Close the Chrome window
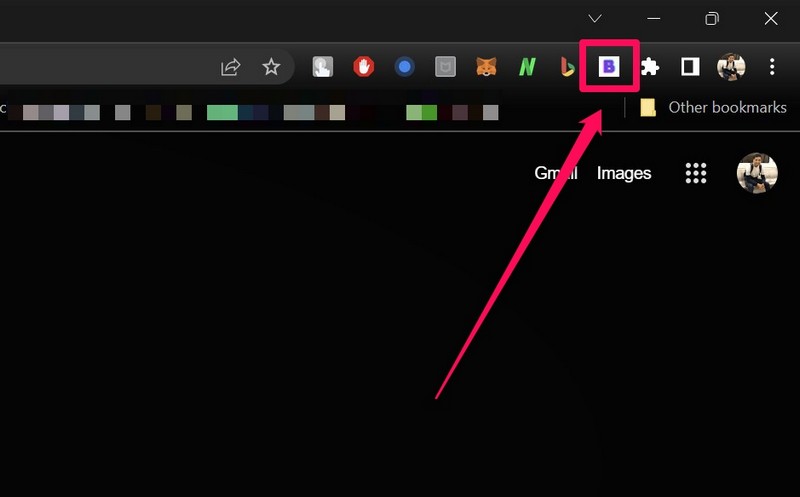Screen dimensions: 800x497 771,19
